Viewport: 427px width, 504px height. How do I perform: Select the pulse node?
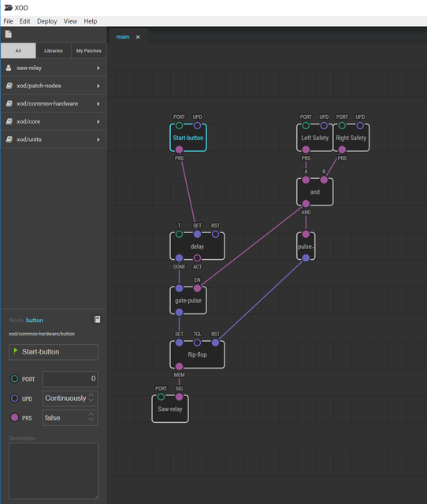point(306,246)
